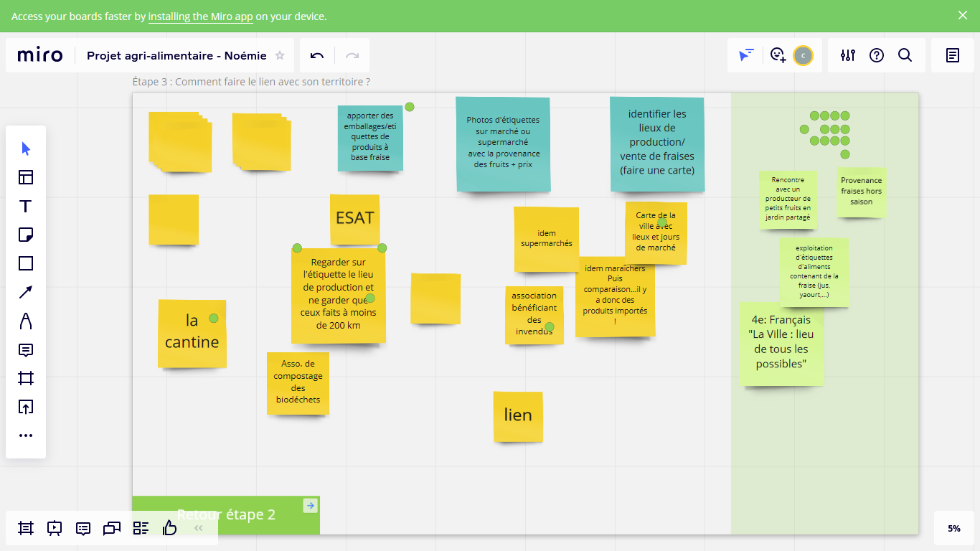
Task: Select the Frame tool
Action: click(26, 378)
